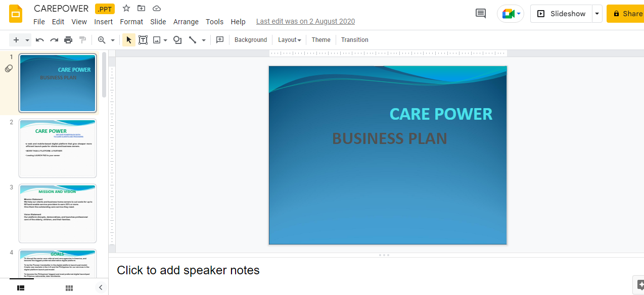Print the presentation
The width and height of the screenshot is (644, 295).
point(68,40)
